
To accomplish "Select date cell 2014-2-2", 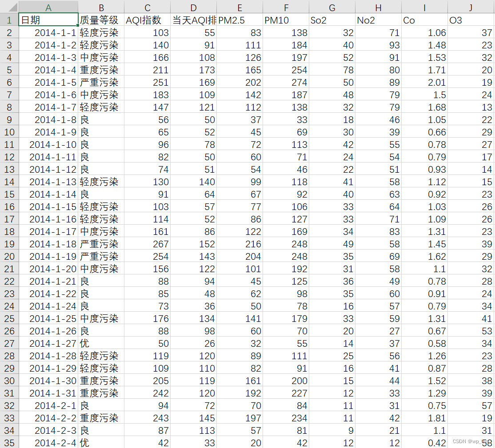I will pos(48,418).
